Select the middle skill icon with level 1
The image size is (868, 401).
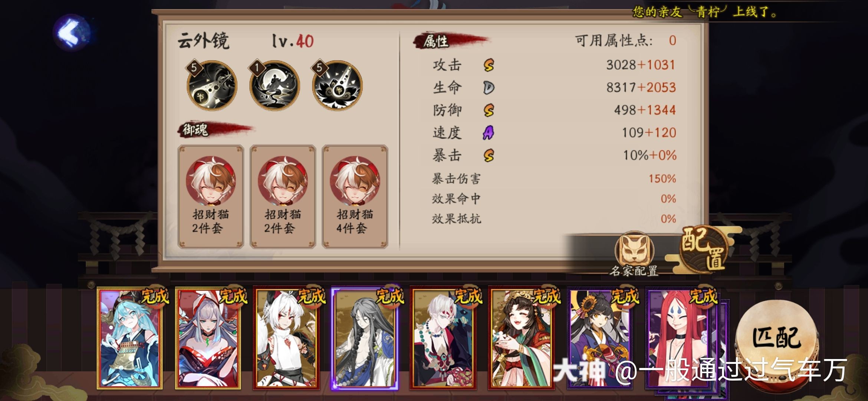point(274,86)
